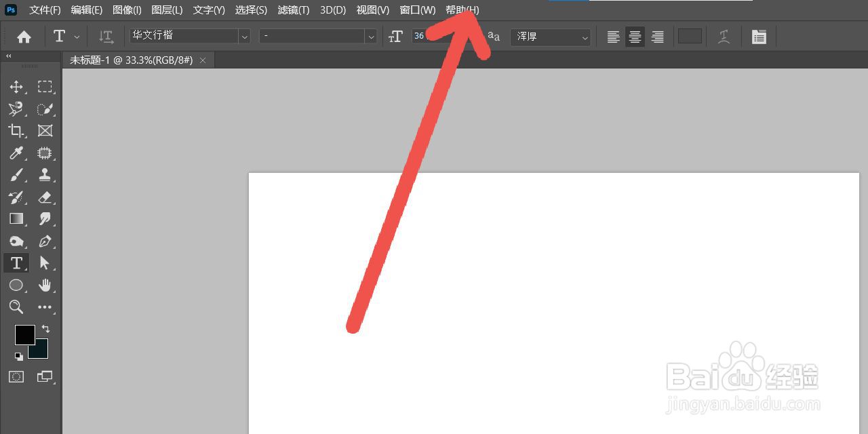Open the 窗口(W) menu
This screenshot has height=434, width=868.
pos(418,10)
